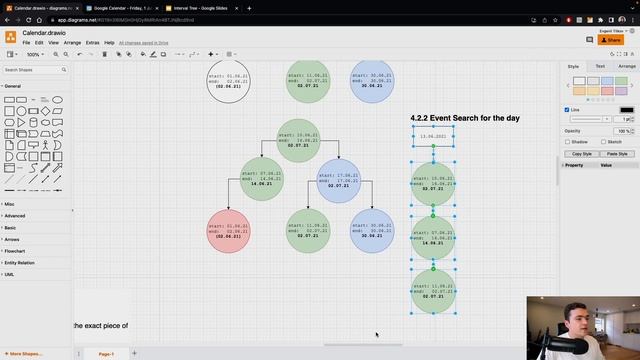This screenshot has width=640, height=360.
Task: Click the To Front toolbar icon
Action: click(x=118, y=54)
